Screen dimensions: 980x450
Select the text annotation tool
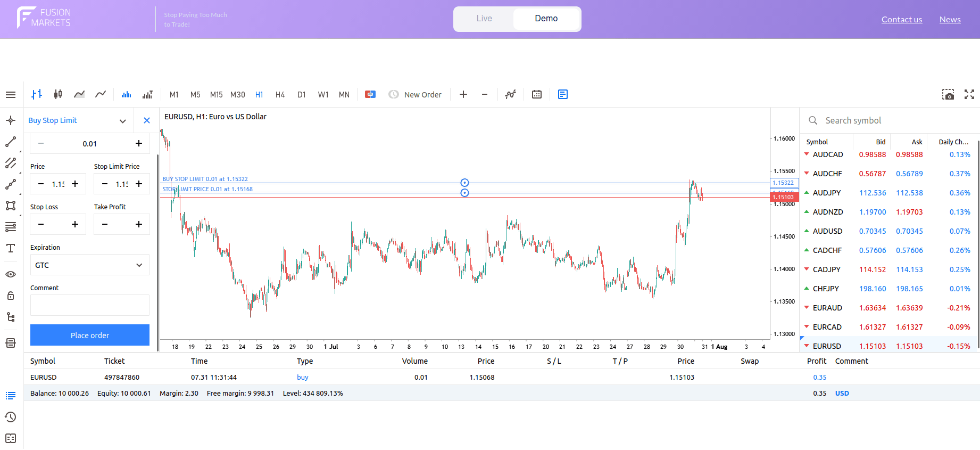[x=11, y=248]
